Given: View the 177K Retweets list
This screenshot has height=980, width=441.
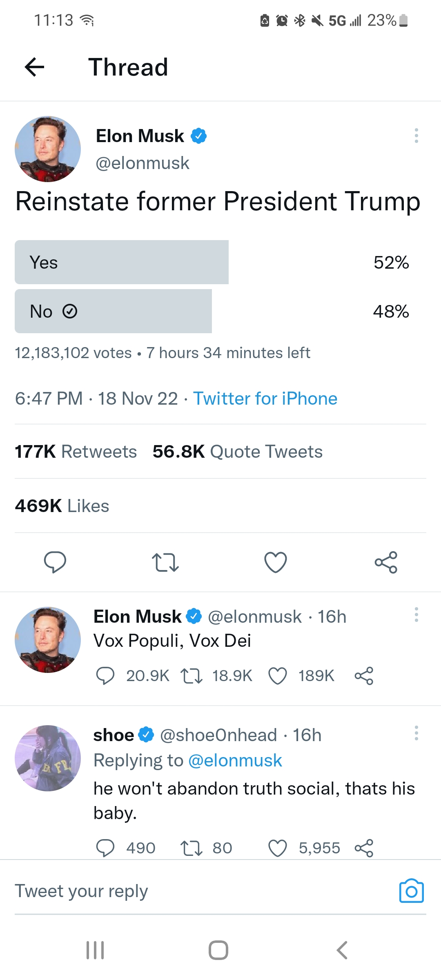Looking at the screenshot, I should pyautogui.click(x=76, y=452).
